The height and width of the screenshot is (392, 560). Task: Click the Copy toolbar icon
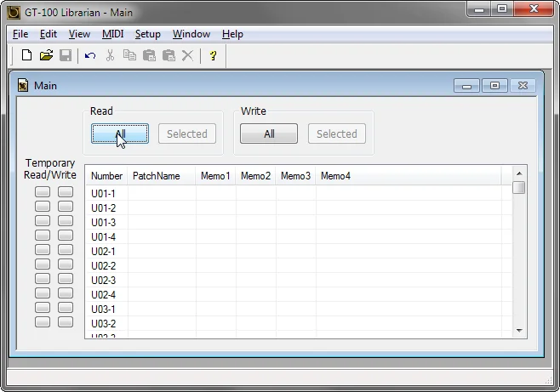129,55
